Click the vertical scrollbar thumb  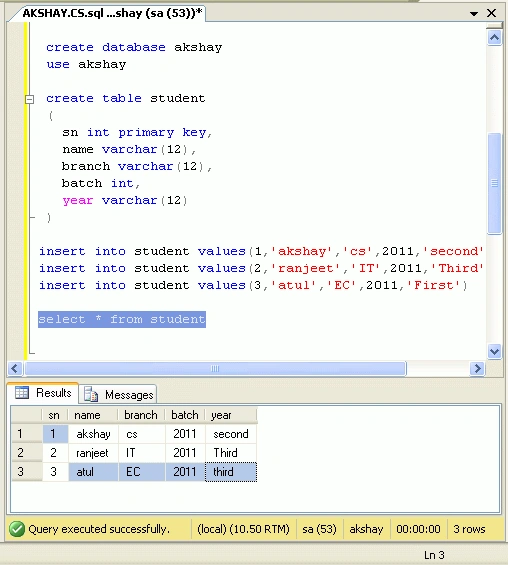pyautogui.click(x=494, y=183)
